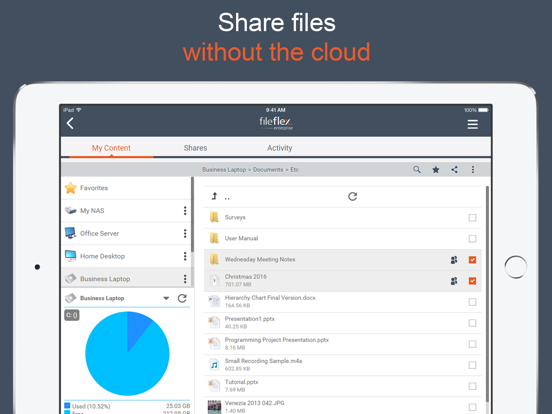The height and width of the screenshot is (414, 552).
Task: Click the Business Laptop drive icon in list
Action: pos(70,278)
